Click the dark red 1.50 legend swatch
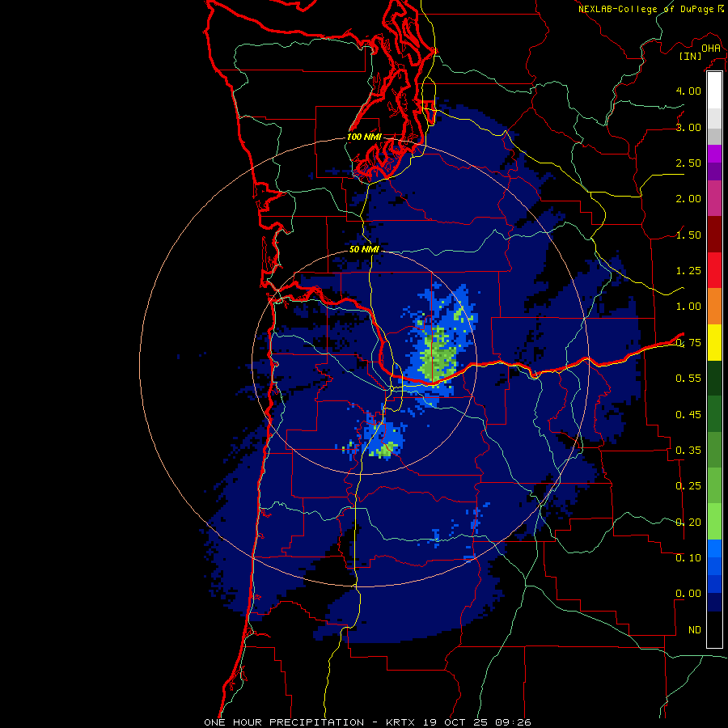This screenshot has height=728, width=728. click(x=714, y=235)
